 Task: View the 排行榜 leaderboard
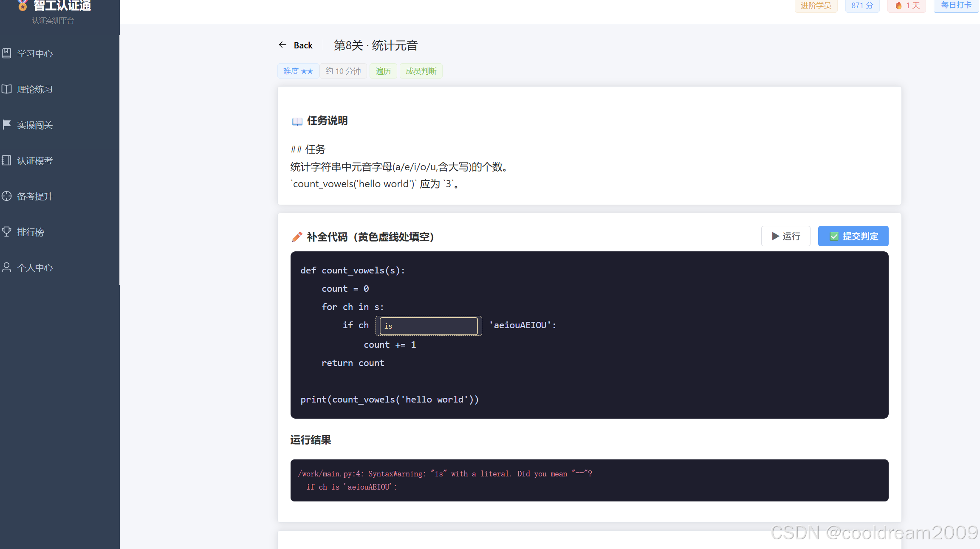[x=60, y=232]
